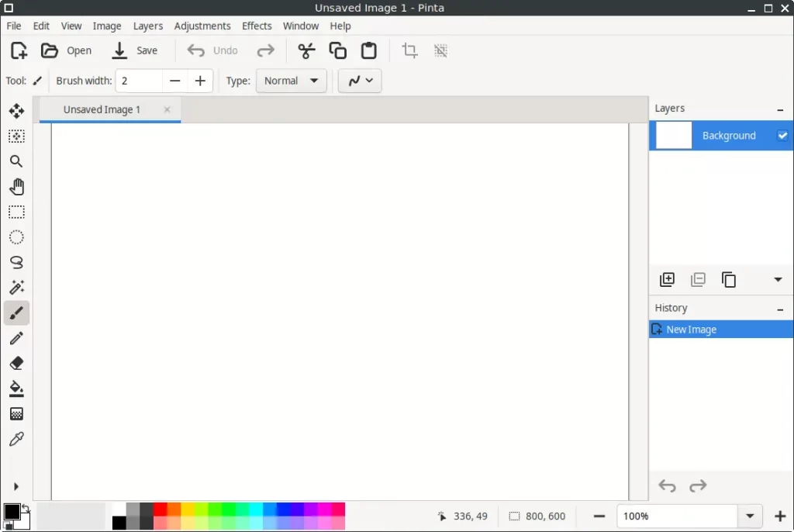
Task: Open the Help menu
Action: click(x=340, y=26)
